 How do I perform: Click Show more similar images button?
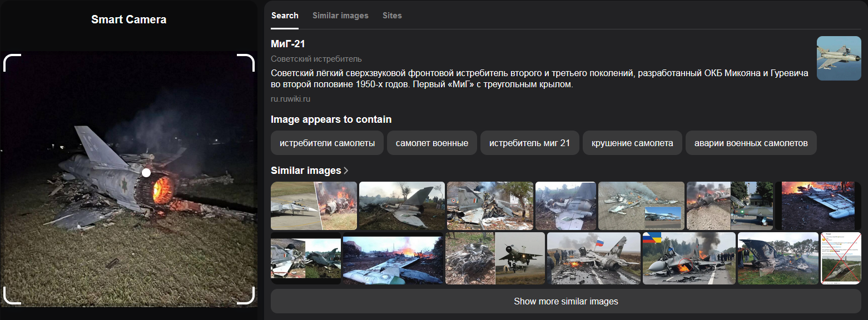click(x=566, y=302)
